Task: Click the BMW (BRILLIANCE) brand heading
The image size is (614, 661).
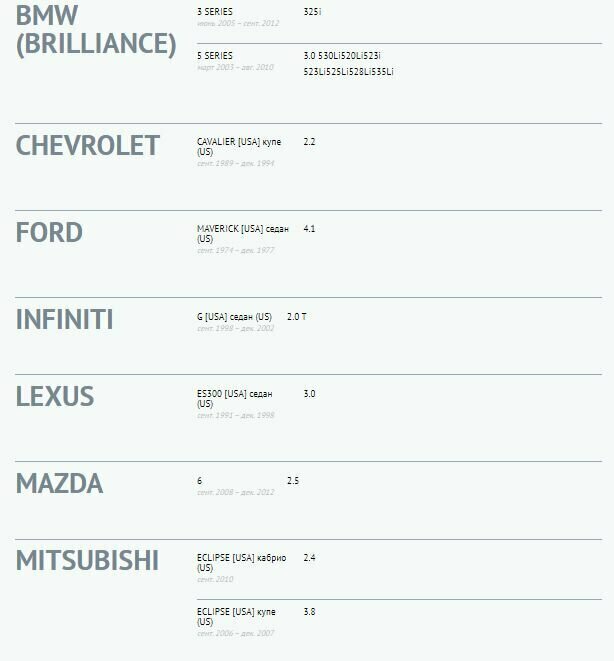Action: tap(96, 30)
